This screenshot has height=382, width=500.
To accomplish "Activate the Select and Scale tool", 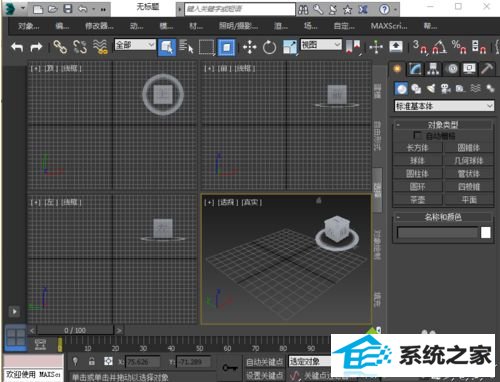I will [290, 47].
